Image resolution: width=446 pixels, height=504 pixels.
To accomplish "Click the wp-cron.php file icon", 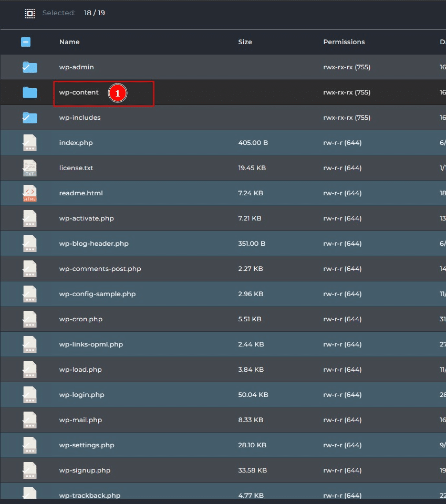I will 30,319.
